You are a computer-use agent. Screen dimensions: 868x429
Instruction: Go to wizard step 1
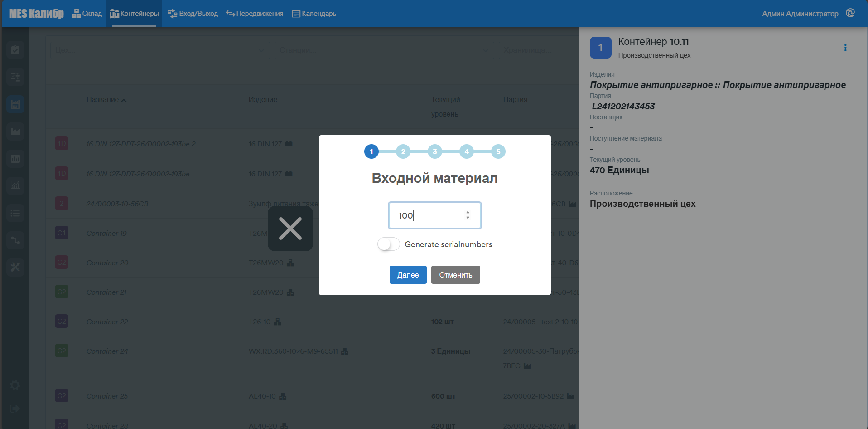pyautogui.click(x=371, y=151)
